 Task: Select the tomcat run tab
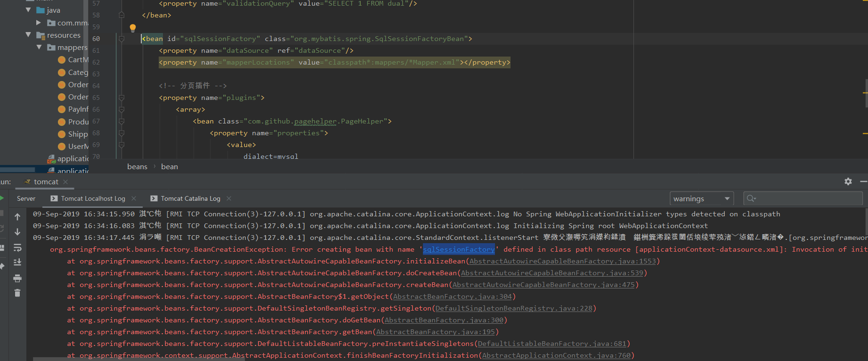click(x=46, y=181)
